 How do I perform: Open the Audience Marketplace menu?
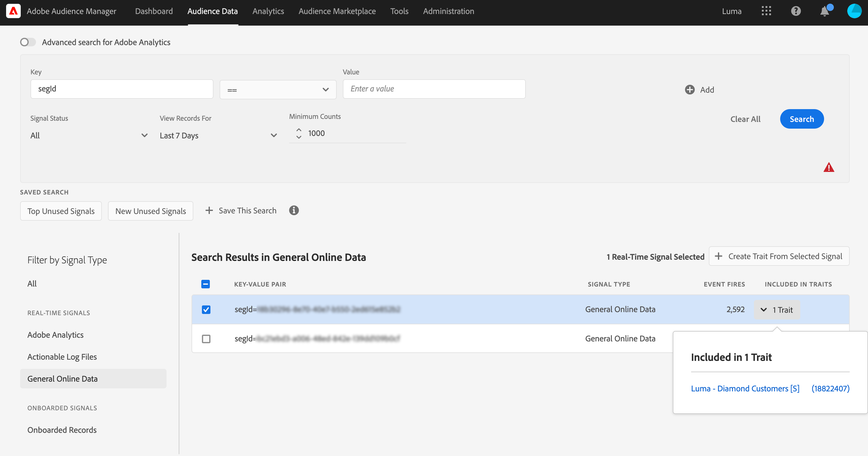(x=337, y=11)
